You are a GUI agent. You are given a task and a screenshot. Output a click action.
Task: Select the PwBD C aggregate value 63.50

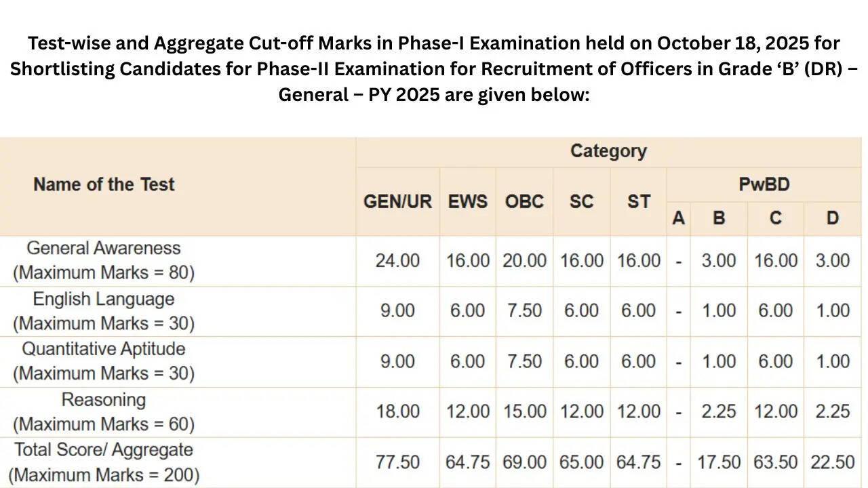tap(776, 462)
